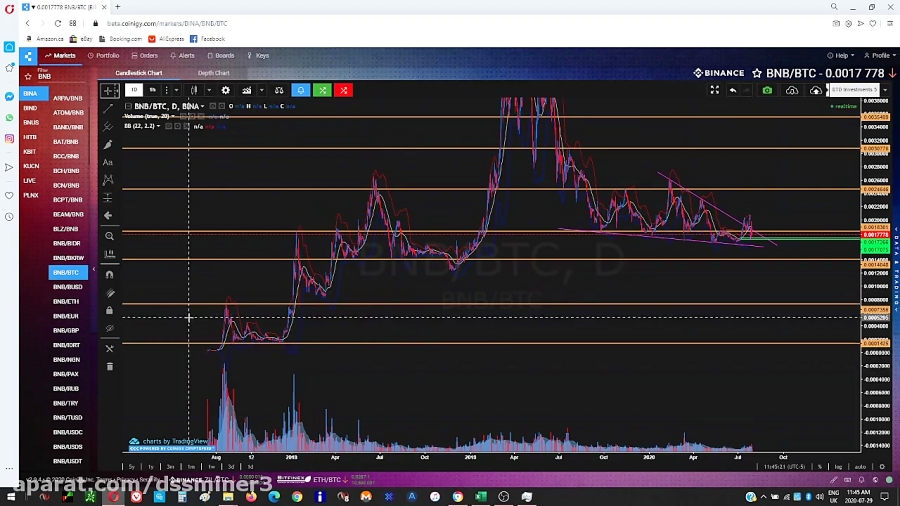Screen dimensions: 900x506
Task: Set chart range to 3m
Action: click(170, 466)
